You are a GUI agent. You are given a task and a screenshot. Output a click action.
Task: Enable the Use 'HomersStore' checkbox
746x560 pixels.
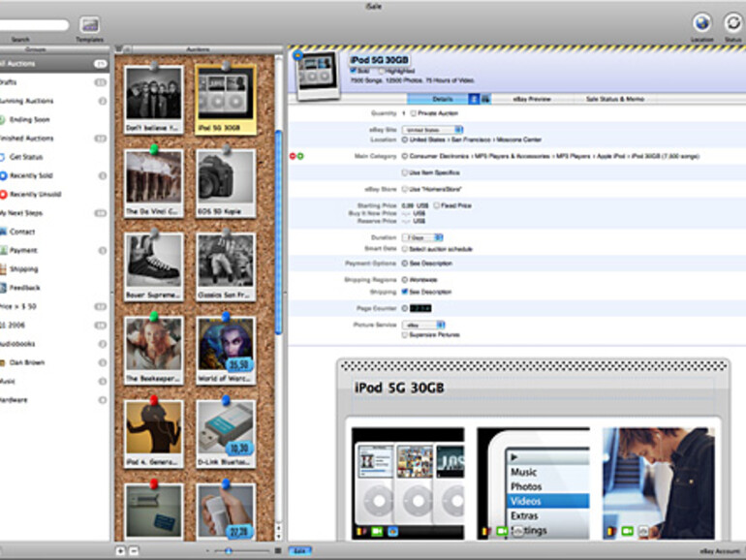pos(405,189)
